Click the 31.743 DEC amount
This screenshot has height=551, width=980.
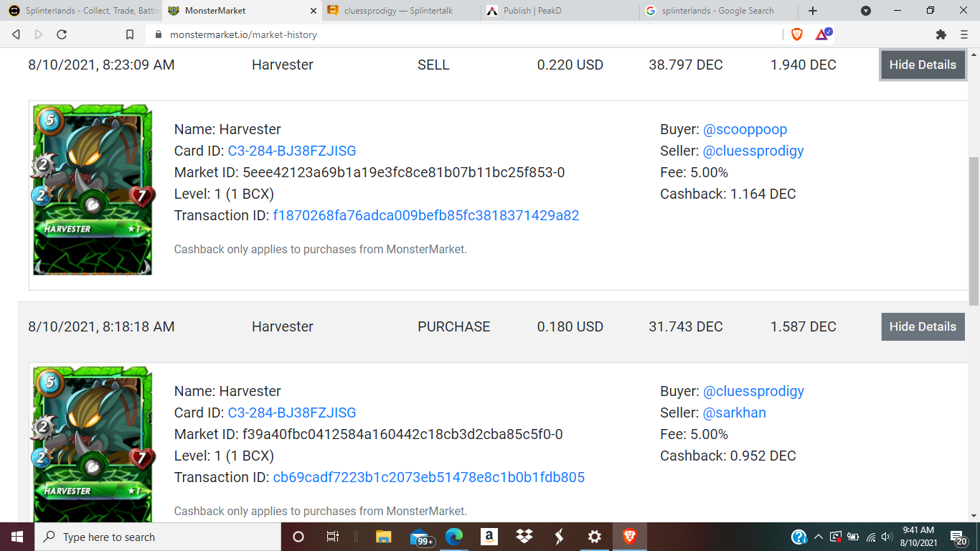point(686,326)
